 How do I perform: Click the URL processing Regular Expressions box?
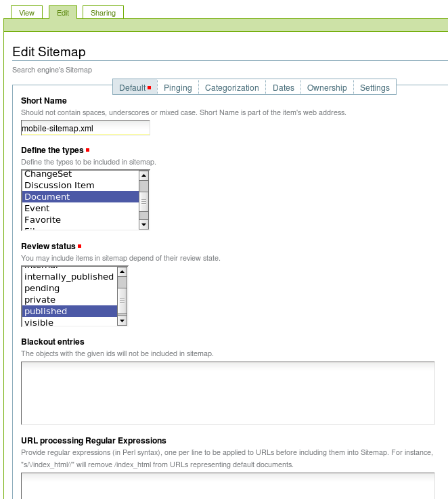(x=227, y=485)
